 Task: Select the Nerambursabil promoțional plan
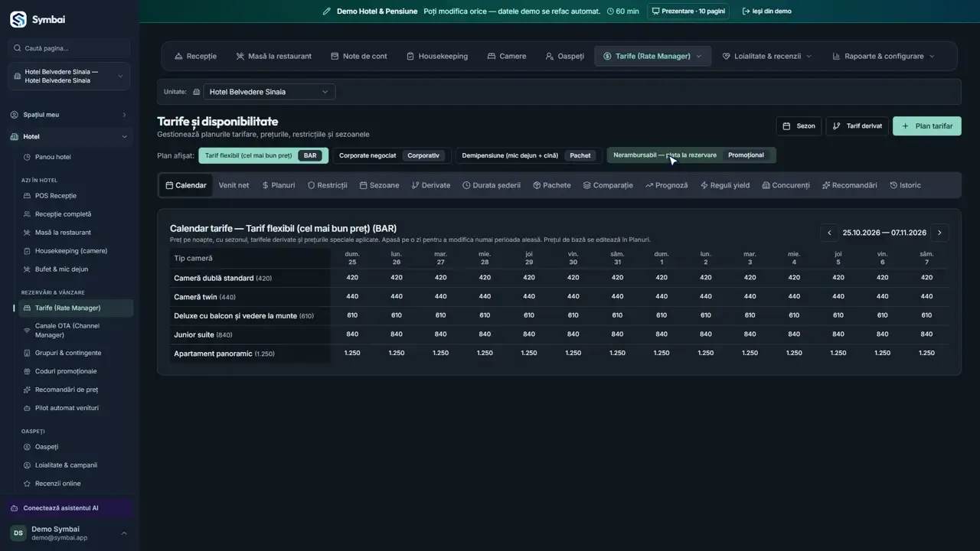[x=691, y=155]
